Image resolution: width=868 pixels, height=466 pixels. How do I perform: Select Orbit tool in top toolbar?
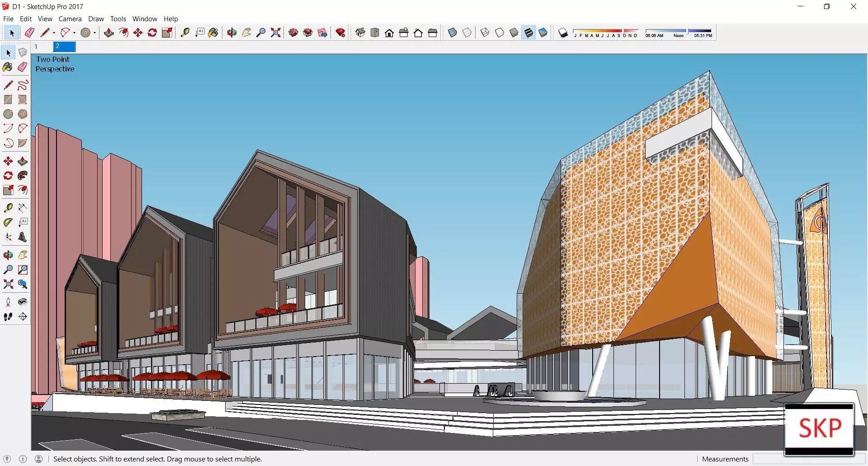(x=232, y=33)
